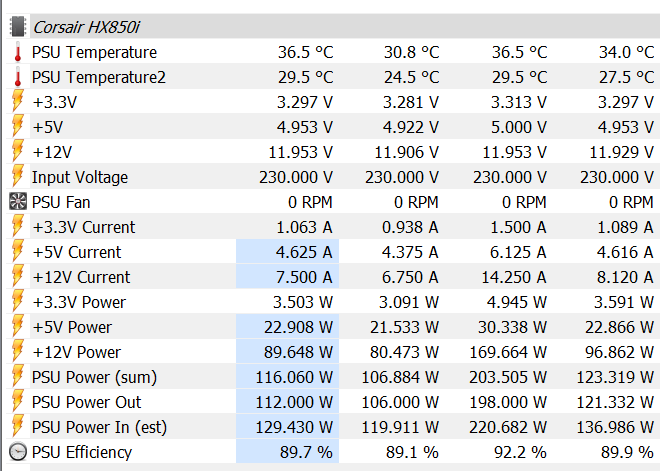Click the 169.664 W +12V Power value
This screenshot has height=471, width=666.
(508, 353)
